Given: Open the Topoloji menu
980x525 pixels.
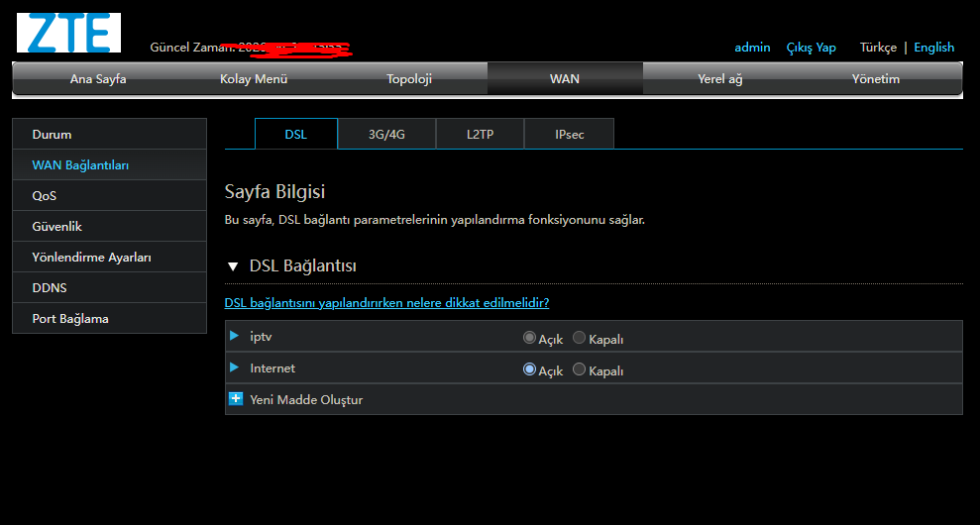Looking at the screenshot, I should click(x=409, y=79).
